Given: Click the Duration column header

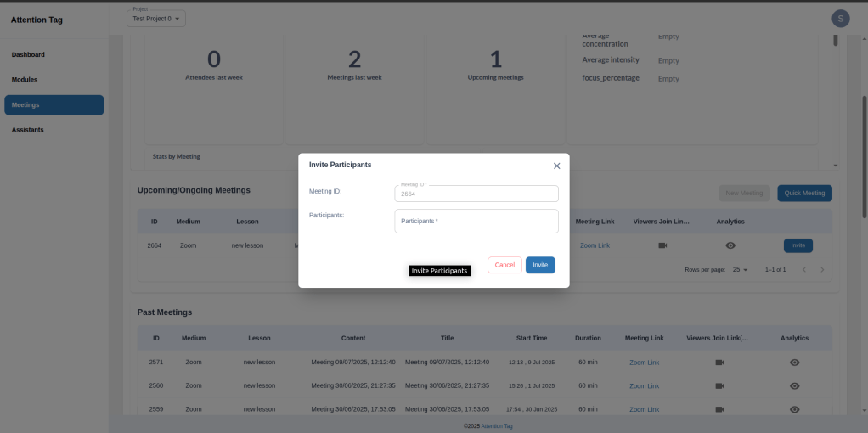Looking at the screenshot, I should 588,338.
